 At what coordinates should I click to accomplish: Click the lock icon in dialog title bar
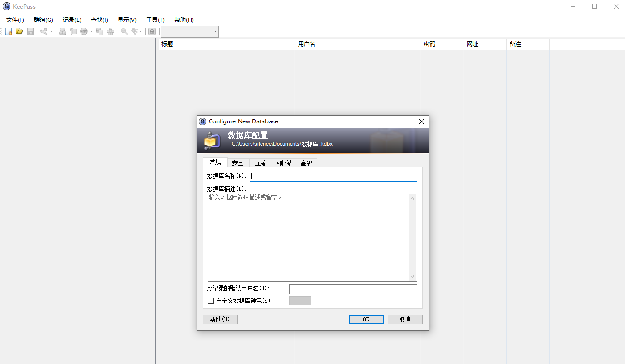[203, 121]
